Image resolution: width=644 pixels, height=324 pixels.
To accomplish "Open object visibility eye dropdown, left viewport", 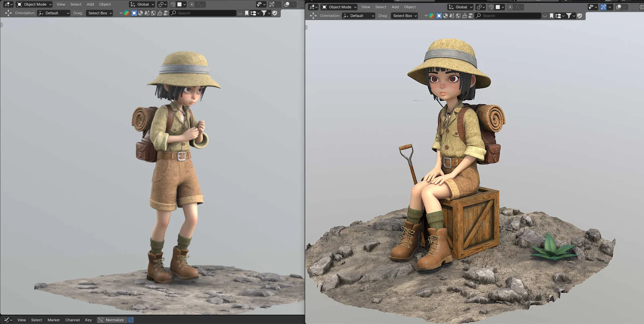I will click(261, 4).
